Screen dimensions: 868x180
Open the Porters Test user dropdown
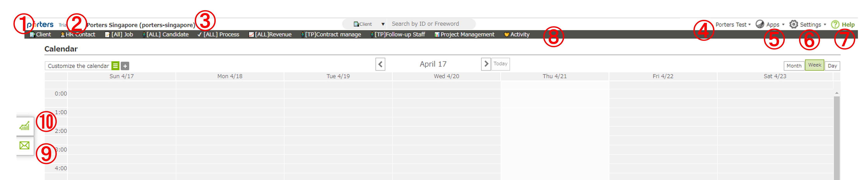(x=733, y=25)
